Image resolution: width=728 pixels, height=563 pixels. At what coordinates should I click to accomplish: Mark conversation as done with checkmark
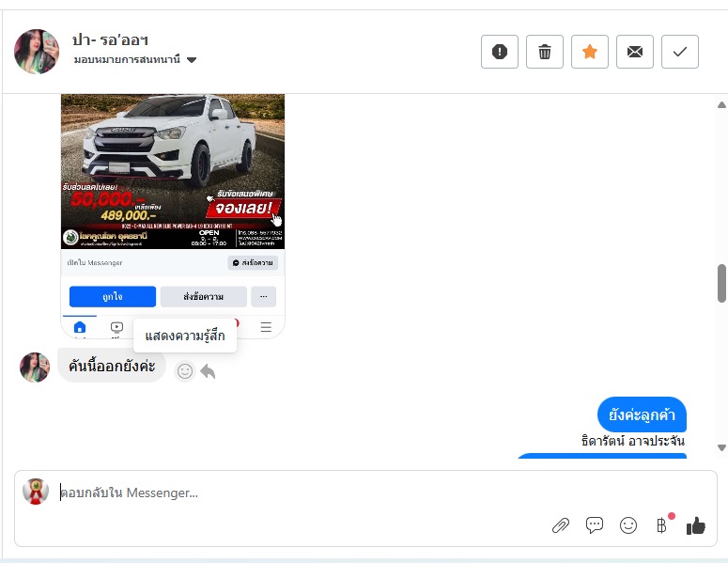[680, 52]
